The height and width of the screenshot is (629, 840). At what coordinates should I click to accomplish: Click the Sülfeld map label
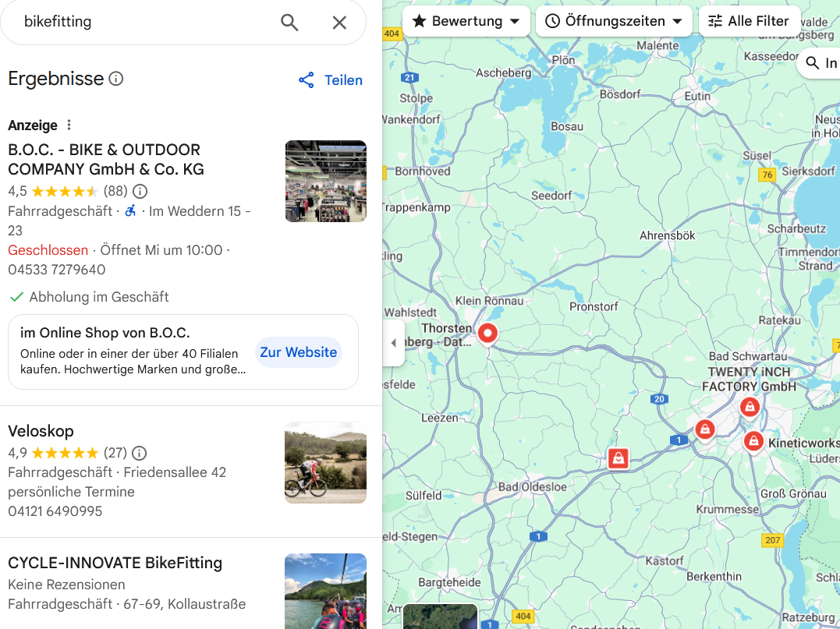tap(424, 496)
